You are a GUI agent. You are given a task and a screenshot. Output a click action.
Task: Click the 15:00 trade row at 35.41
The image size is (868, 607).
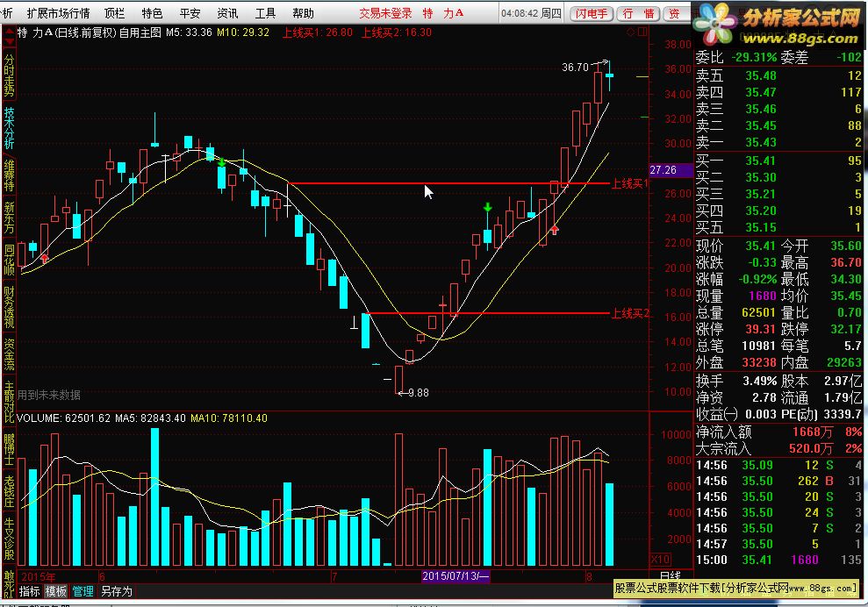(778, 560)
